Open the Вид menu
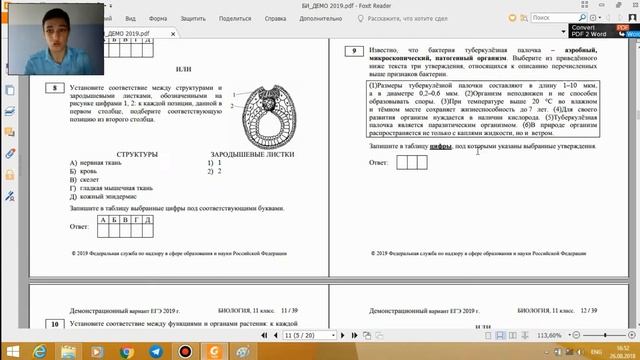The image size is (640, 360). pyautogui.click(x=130, y=19)
